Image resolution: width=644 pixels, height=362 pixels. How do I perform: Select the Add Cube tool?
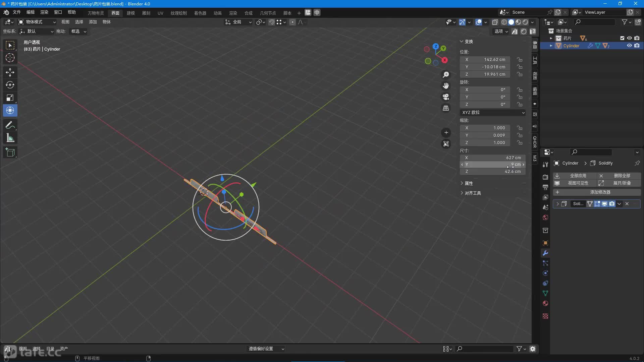coord(10,153)
